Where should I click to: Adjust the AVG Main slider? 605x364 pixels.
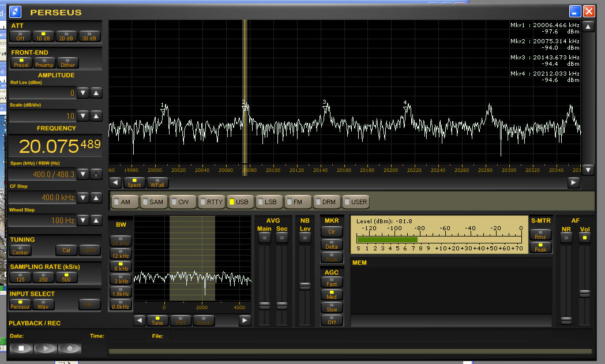point(264,306)
